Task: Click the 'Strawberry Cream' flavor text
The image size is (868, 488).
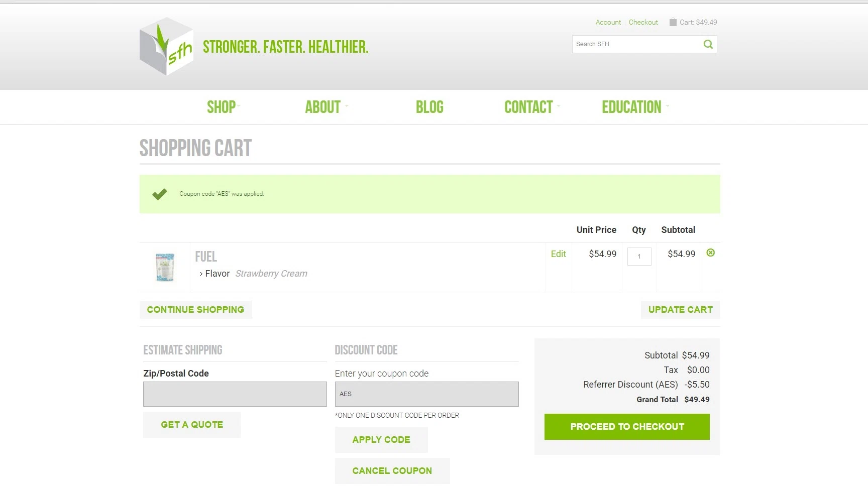Action: [x=271, y=274]
